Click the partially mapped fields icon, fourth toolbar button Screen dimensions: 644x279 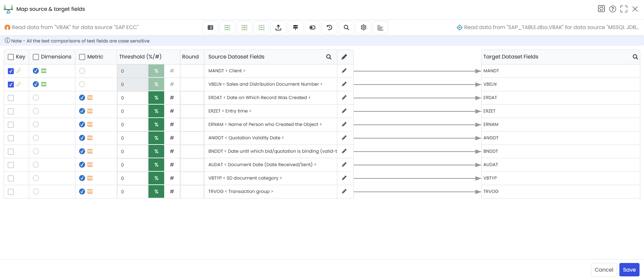[x=262, y=28]
